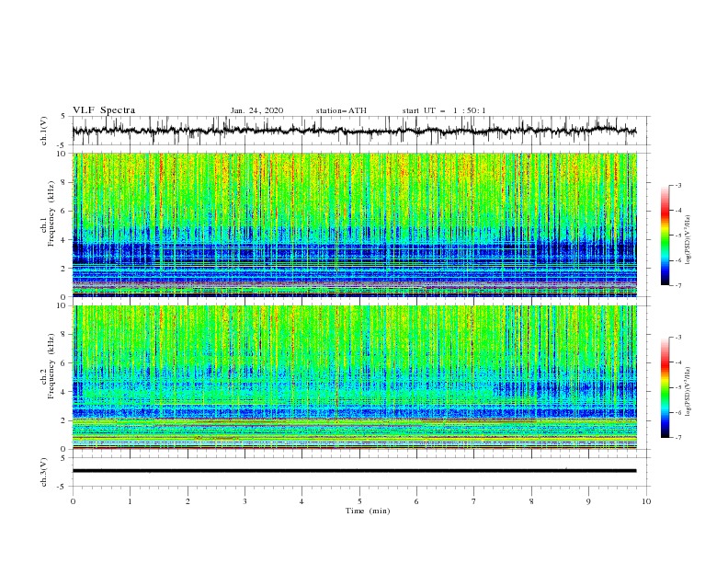The height and width of the screenshot is (563, 728).
Task: Click the "-3" label on ch.1 color bar
Action: click(x=677, y=186)
